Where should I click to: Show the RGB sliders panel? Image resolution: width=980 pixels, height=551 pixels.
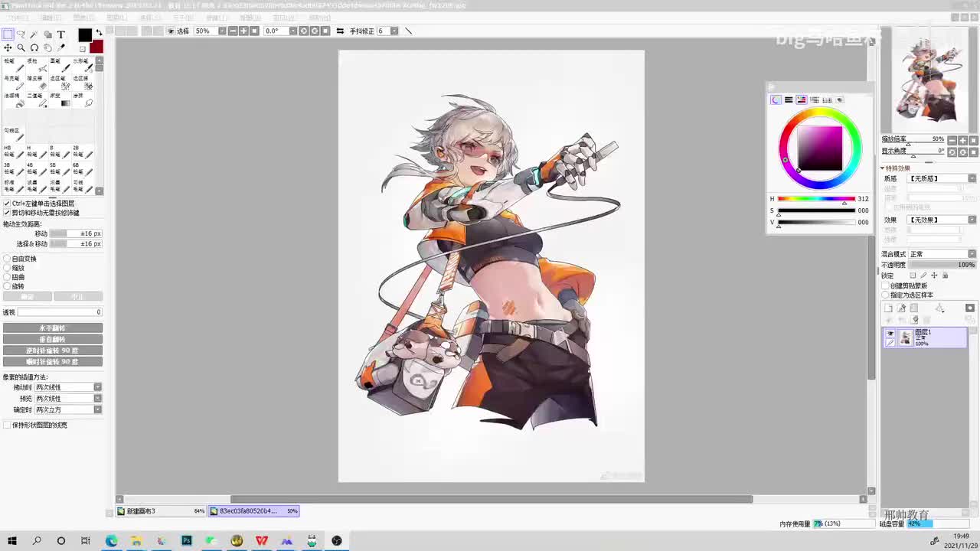[789, 100]
